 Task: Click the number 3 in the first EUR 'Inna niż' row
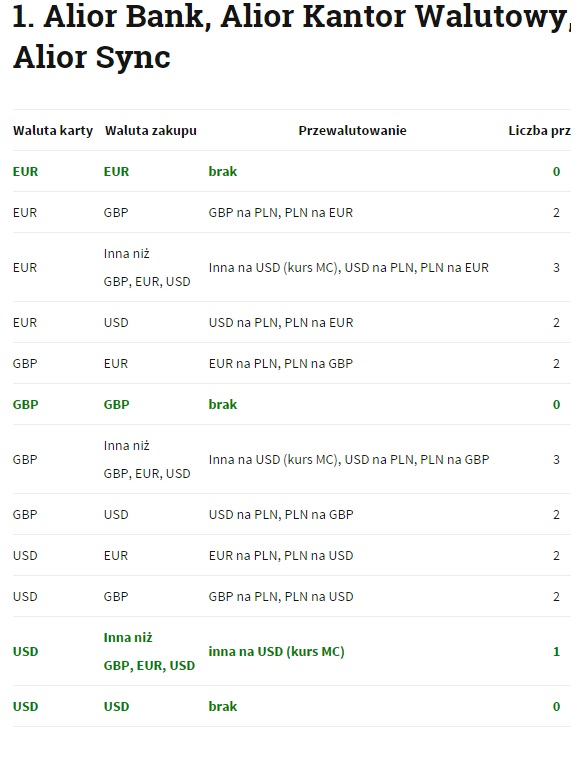click(x=556, y=268)
